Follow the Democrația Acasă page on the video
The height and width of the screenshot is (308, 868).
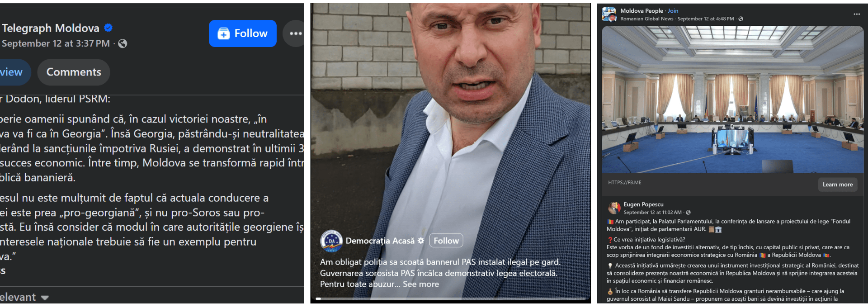pyautogui.click(x=446, y=241)
